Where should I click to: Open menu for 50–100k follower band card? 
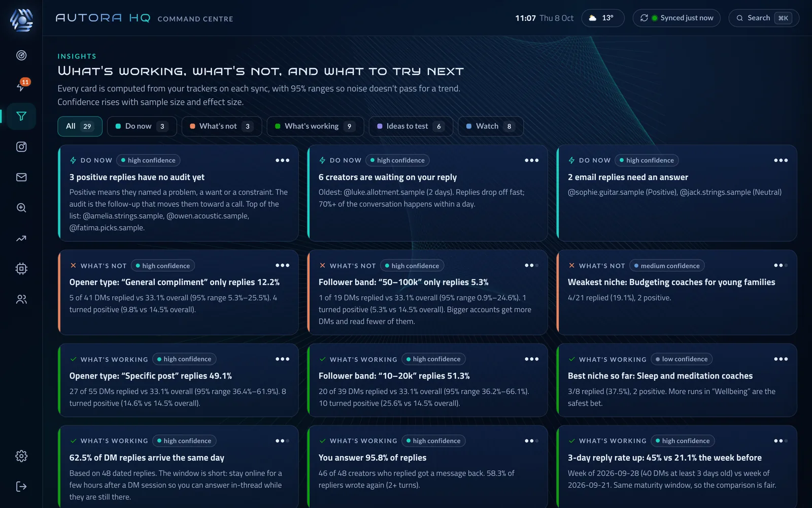(532, 266)
